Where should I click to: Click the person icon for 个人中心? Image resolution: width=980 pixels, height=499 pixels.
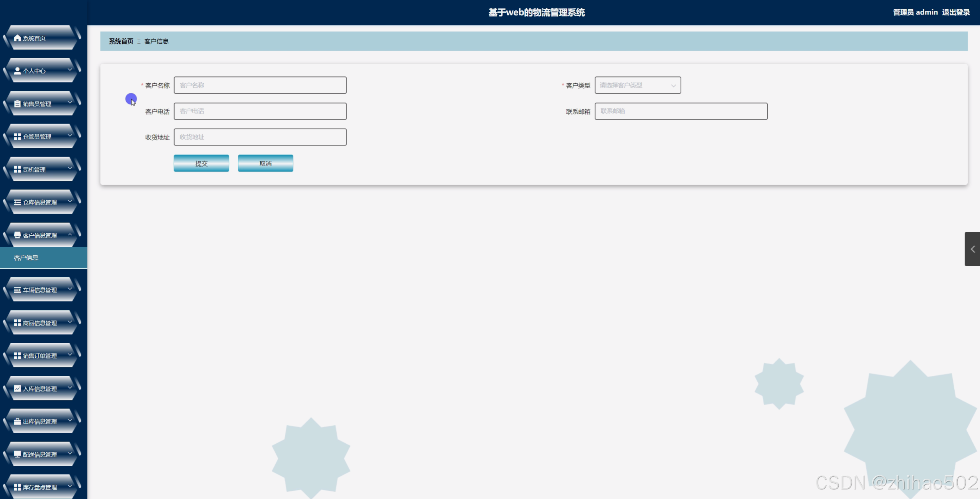coord(17,71)
